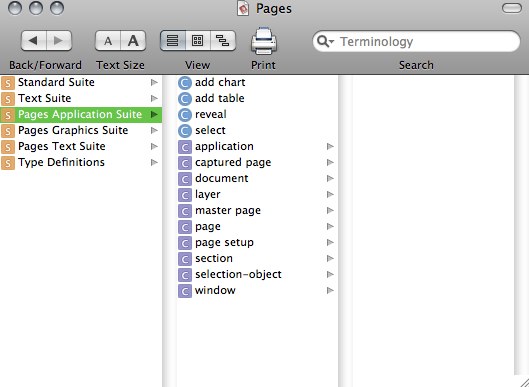Click the section class square icon
Image resolution: width=529 pixels, height=387 pixels.
[x=185, y=259]
